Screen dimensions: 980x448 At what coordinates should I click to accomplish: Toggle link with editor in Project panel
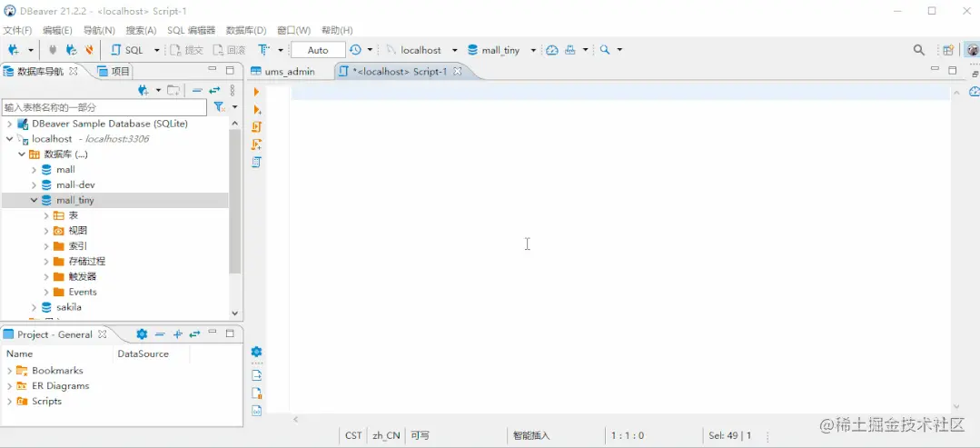(x=195, y=334)
